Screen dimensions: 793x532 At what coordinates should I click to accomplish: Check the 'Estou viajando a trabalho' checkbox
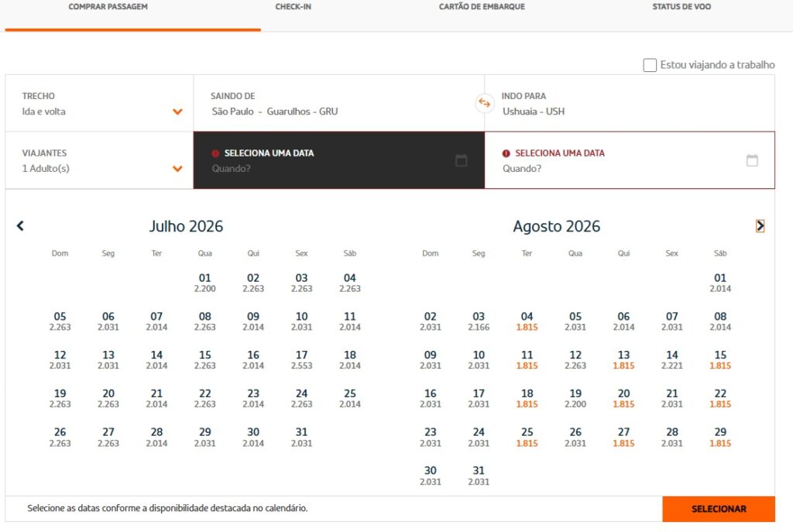650,65
